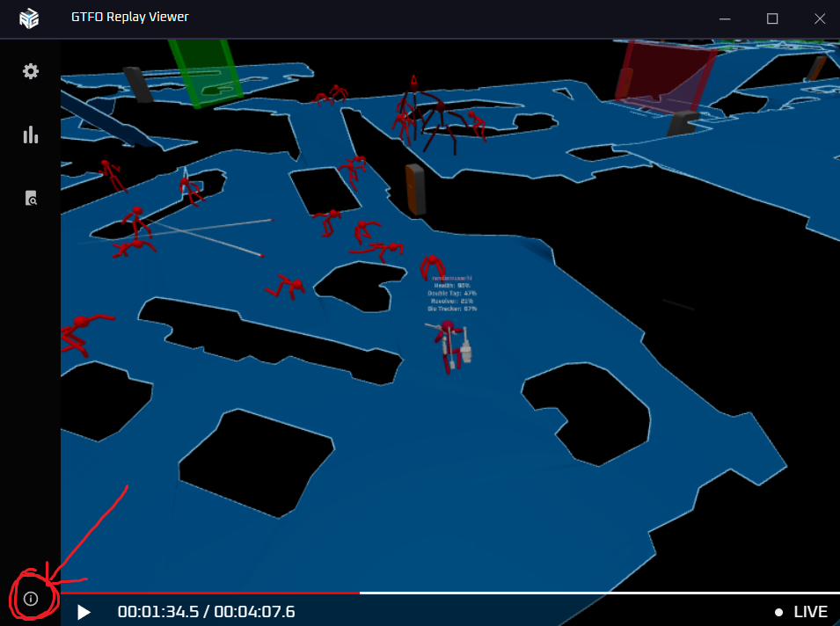Click the info icon in the sidebar
The height and width of the screenshot is (626, 840).
pyautogui.click(x=31, y=598)
